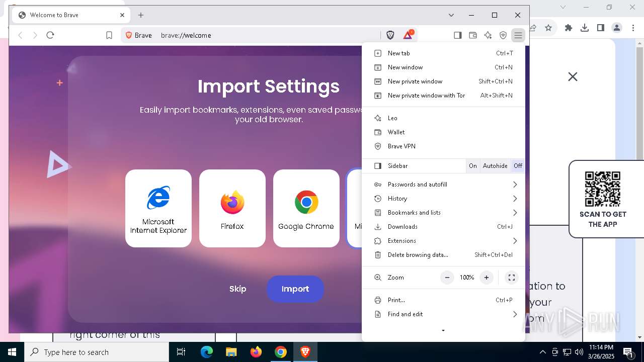Select New tab menu item
Screen dimensions: 644x362
click(443, 53)
